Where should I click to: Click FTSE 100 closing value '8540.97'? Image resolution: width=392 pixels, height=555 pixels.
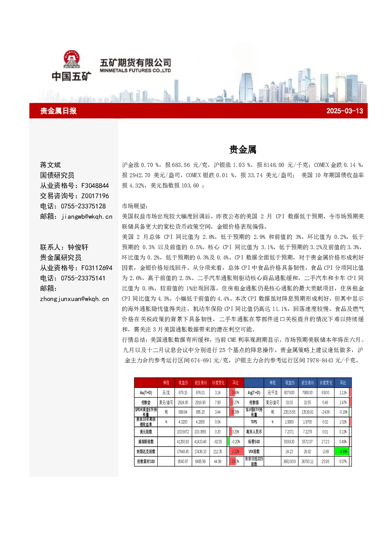[183, 461]
